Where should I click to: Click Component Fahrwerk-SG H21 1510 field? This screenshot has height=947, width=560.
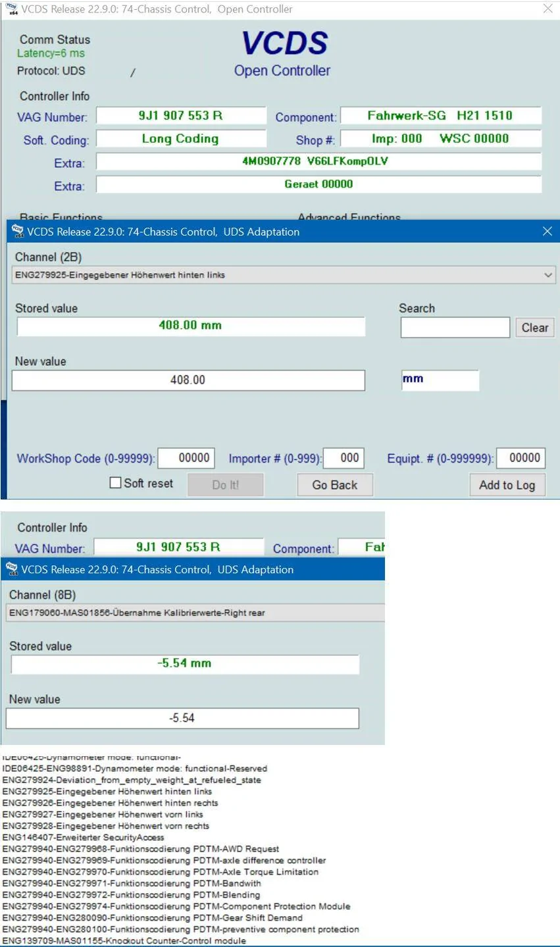coord(441,116)
